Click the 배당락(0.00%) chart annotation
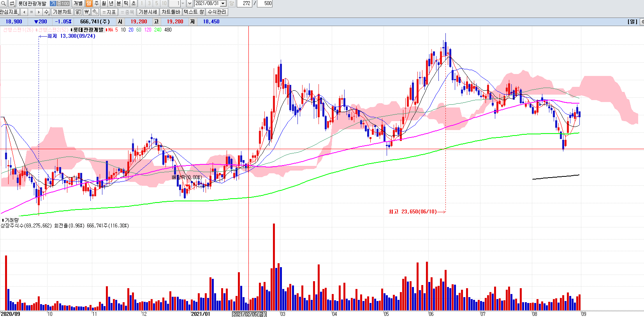This screenshot has height=317, width=644. pos(187,177)
